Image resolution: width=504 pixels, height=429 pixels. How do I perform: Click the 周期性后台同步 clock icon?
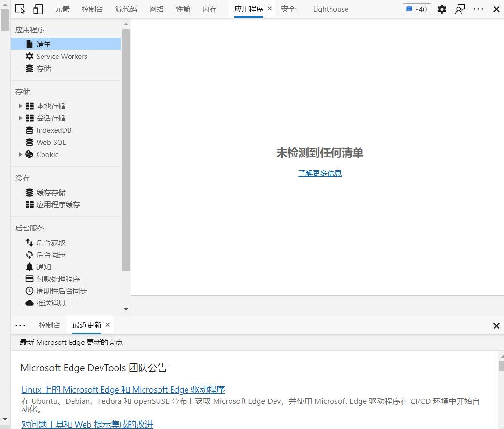29,291
